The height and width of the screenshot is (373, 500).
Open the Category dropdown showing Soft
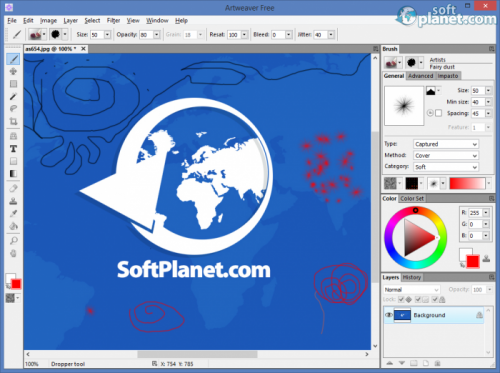[446, 167]
